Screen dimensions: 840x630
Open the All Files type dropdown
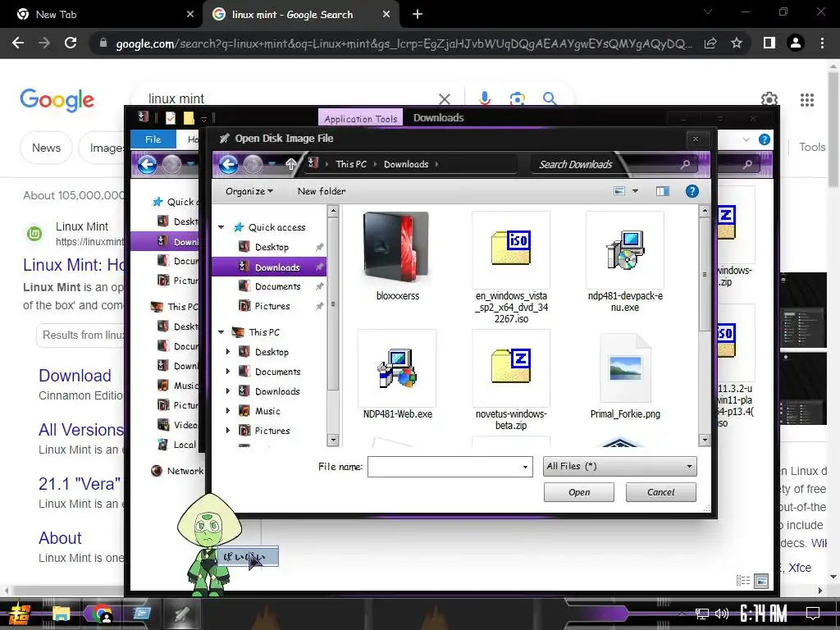pos(619,466)
